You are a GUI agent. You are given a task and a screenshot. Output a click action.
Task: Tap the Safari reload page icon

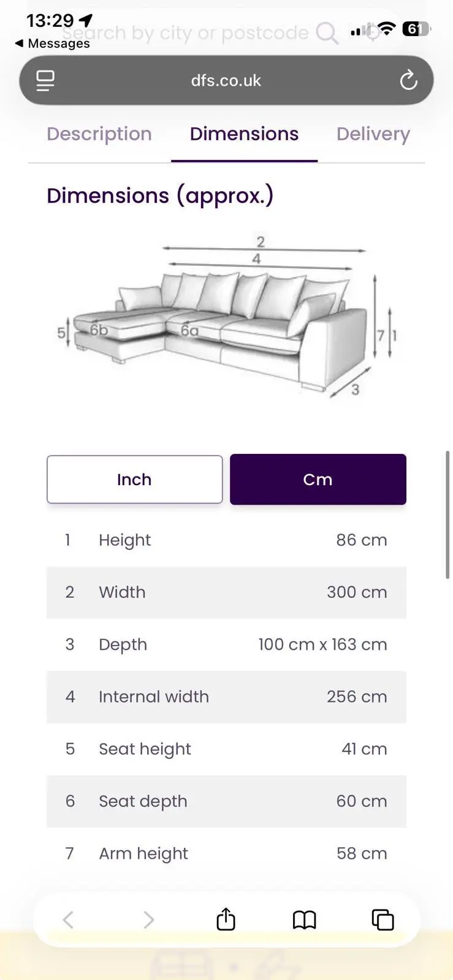click(x=408, y=80)
